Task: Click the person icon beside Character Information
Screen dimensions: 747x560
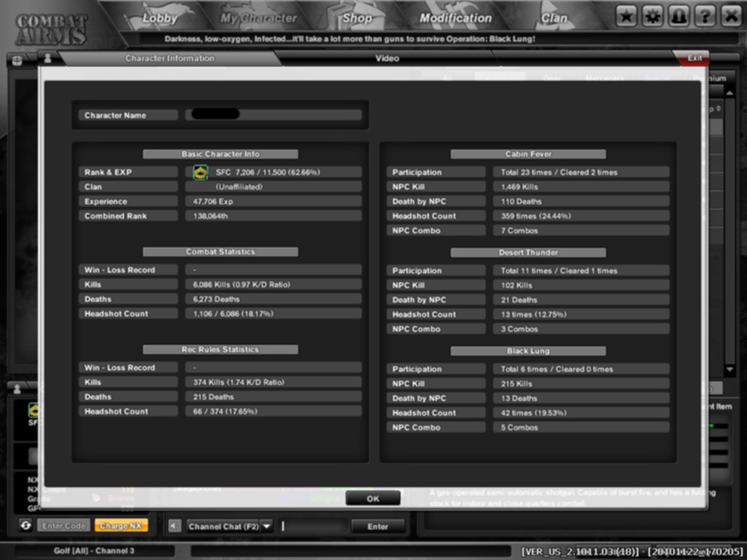Action: pyautogui.click(x=47, y=58)
